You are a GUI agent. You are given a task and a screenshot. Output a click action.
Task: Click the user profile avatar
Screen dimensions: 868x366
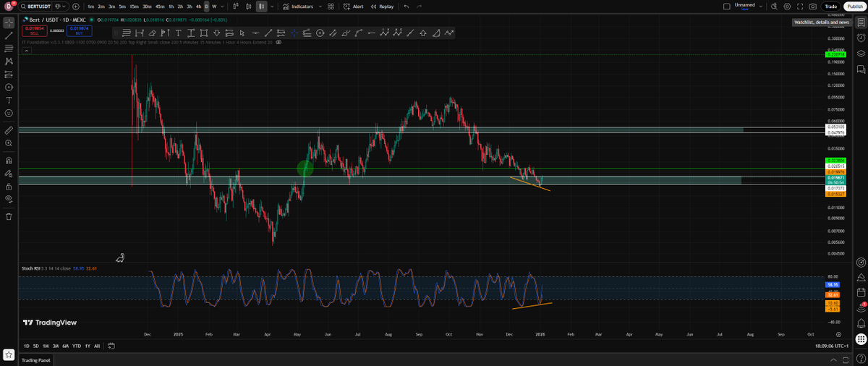point(9,7)
